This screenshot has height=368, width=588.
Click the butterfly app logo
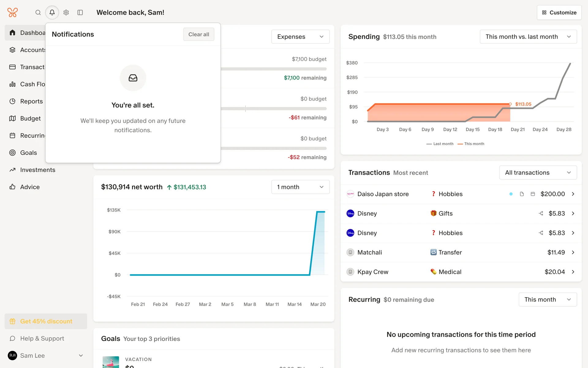13,13
